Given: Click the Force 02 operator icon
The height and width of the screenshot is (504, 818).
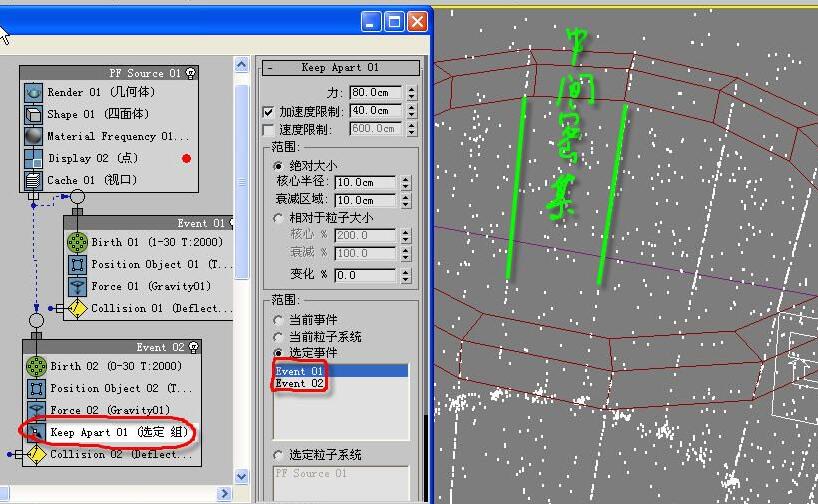Looking at the screenshot, I should pos(35,410).
